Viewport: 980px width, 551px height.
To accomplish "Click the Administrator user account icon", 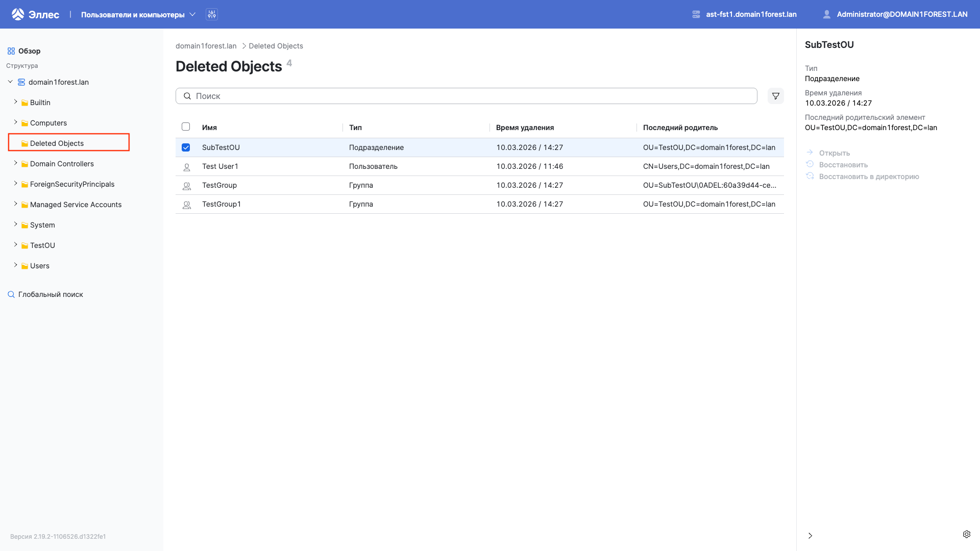I will pos(827,14).
